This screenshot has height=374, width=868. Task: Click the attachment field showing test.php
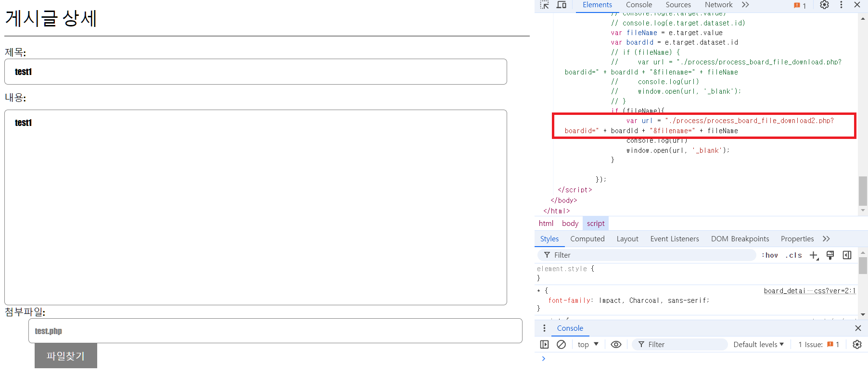coord(275,331)
